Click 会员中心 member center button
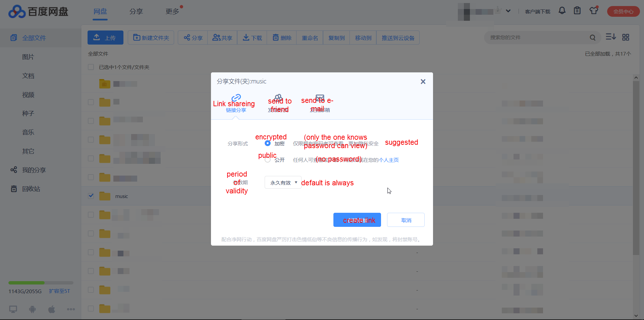The height and width of the screenshot is (320, 644). point(623,11)
